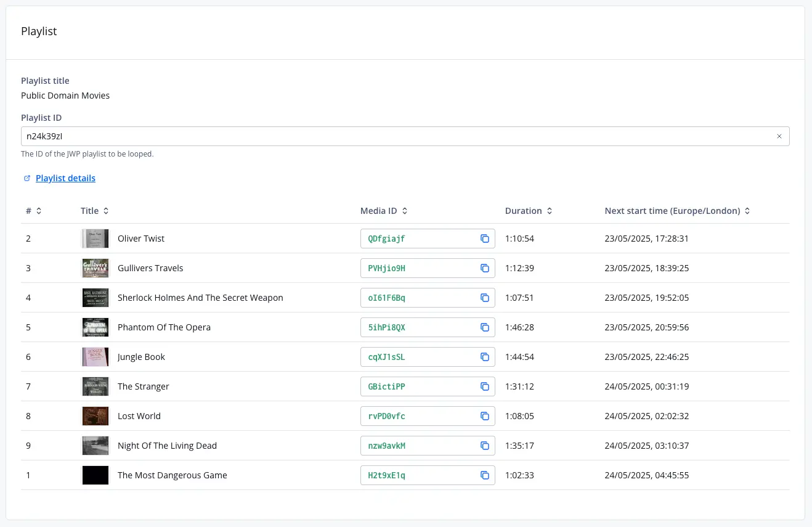Screen dimensions: 812x527
Task: Copy the Media ID for Lost World
Action: 485,416
